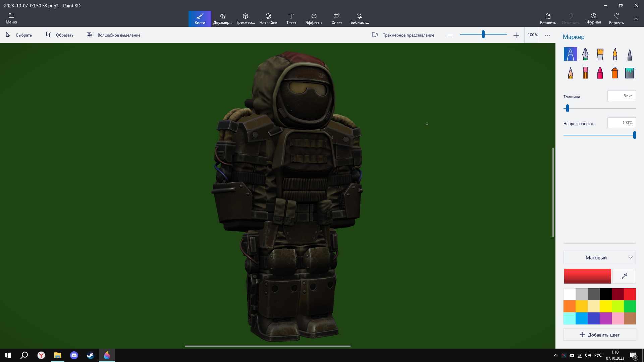Screen dimensions: 644x362
Task: Choose the indigo blue color swatch
Action: click(594, 318)
